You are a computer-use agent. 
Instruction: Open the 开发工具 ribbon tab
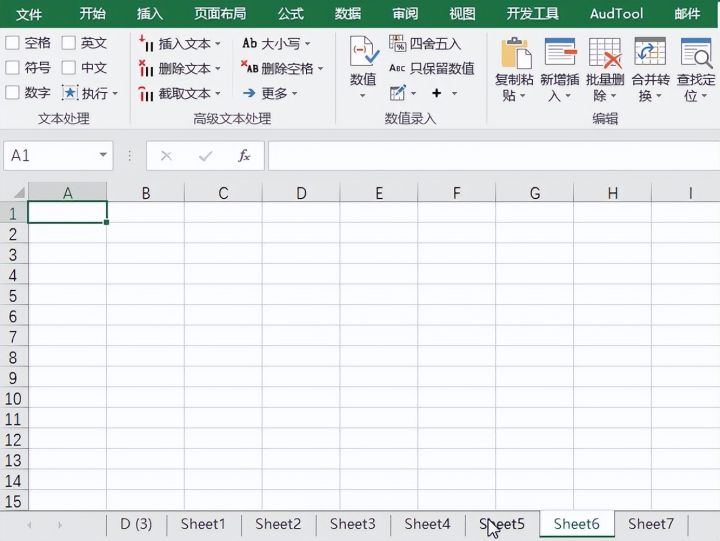coord(533,14)
